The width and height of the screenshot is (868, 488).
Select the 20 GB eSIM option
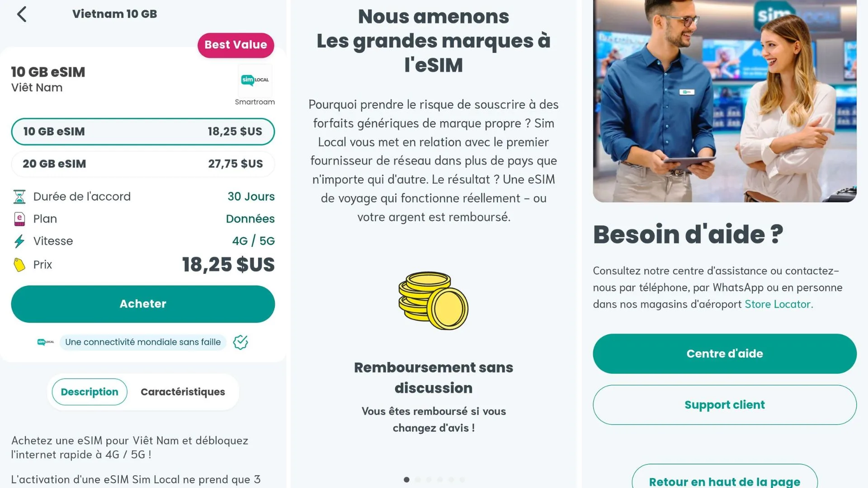[x=143, y=164]
